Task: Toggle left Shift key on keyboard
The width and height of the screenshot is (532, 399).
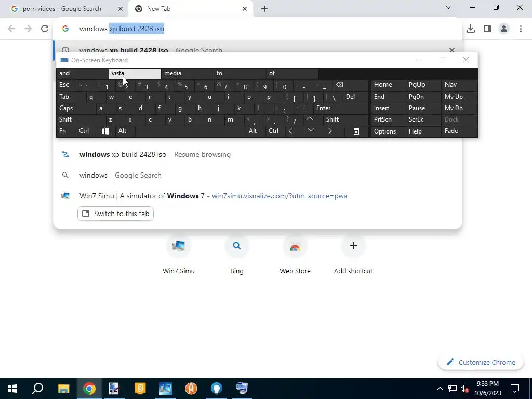Action: [x=81, y=119]
